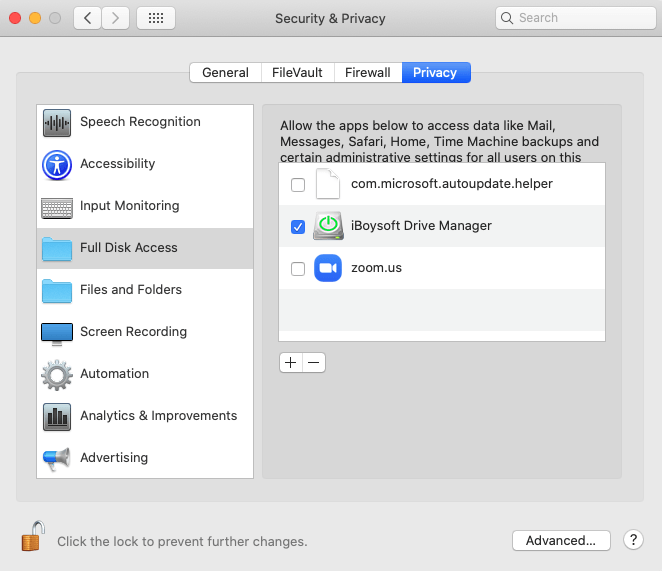Click the Input Monitoring keyboard icon

(x=57, y=208)
